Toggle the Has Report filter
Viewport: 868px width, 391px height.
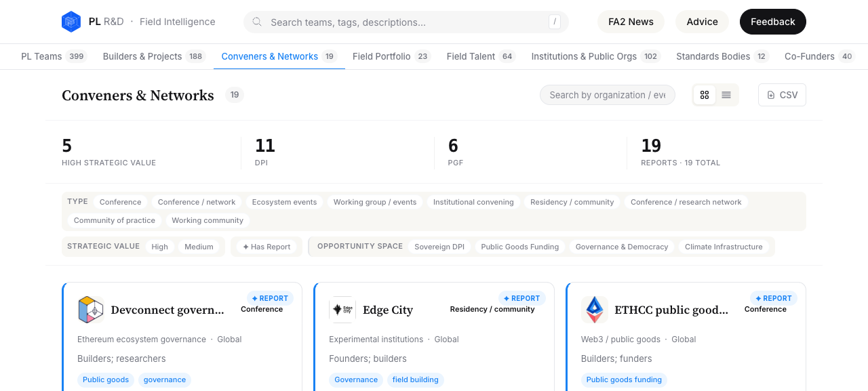[x=267, y=247]
